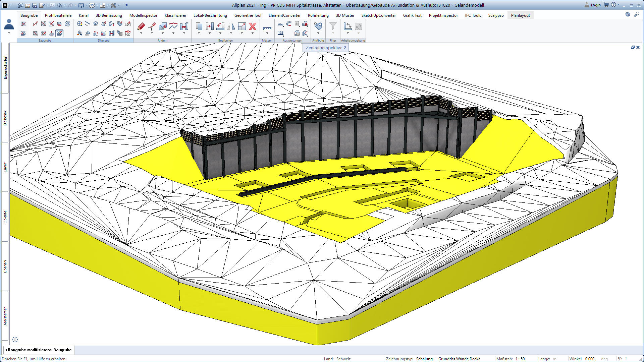Click the Login link at top right
The image size is (644, 362).
[595, 5]
